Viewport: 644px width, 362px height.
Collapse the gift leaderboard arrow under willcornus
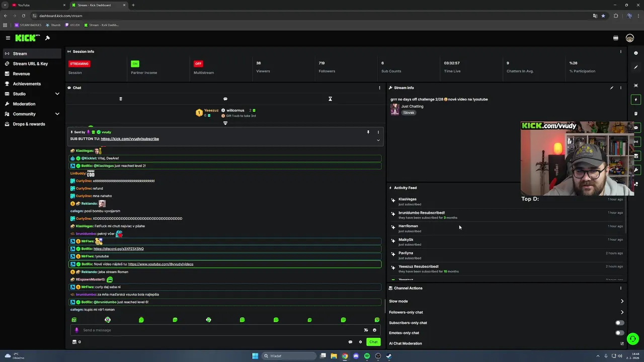coord(225,123)
